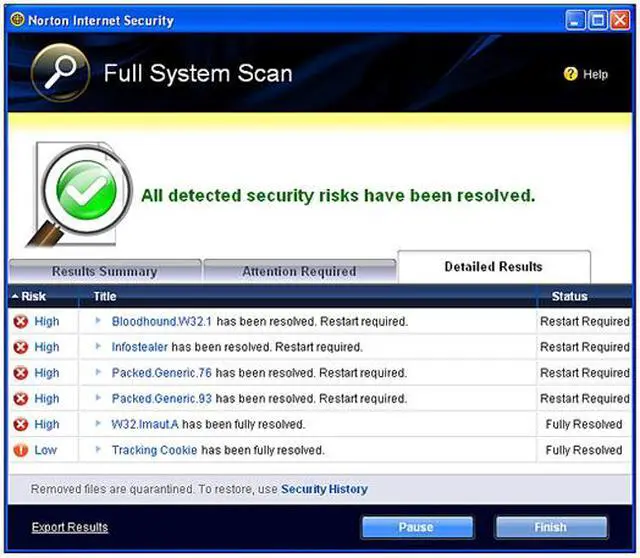640x558 pixels.
Task: Expand the Packed.Generic.76 details arrow
Action: [98, 373]
